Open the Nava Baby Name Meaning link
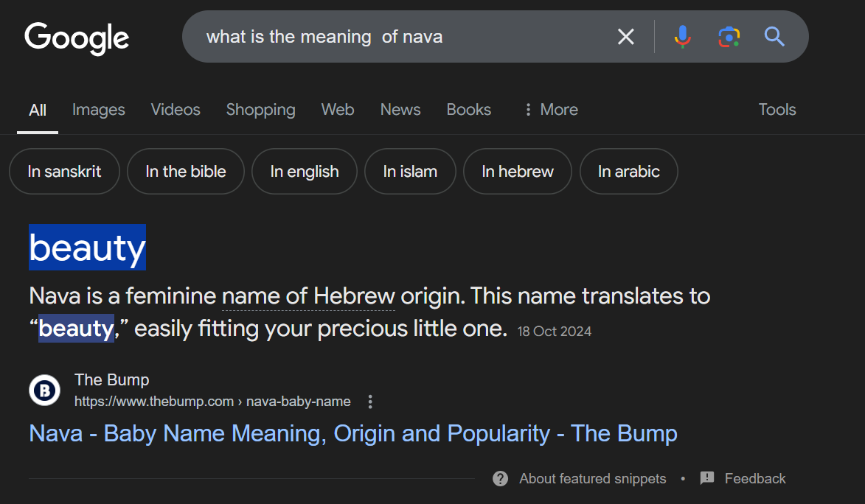 click(x=353, y=433)
